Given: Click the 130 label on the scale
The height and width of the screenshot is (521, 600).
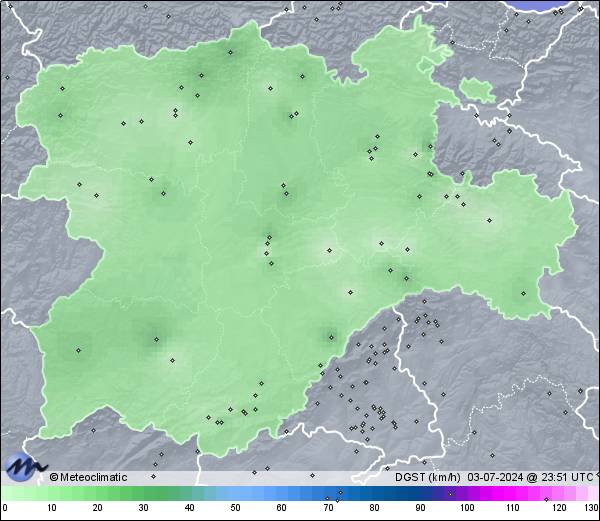Looking at the screenshot, I should (x=591, y=508).
